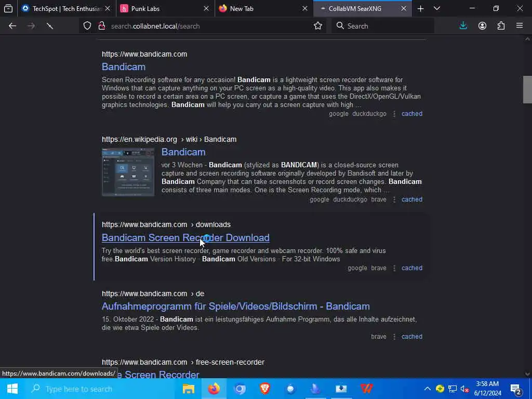Expand options dots on first Bandicam result

point(394,114)
